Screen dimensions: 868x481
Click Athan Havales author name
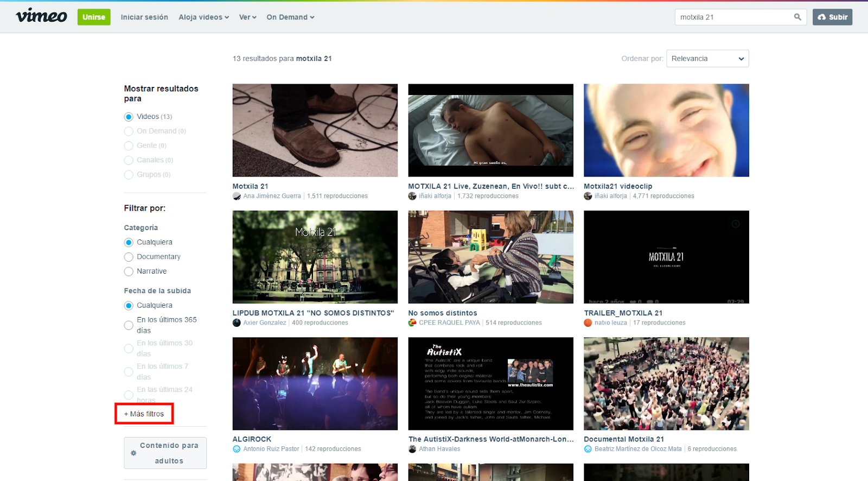point(439,449)
